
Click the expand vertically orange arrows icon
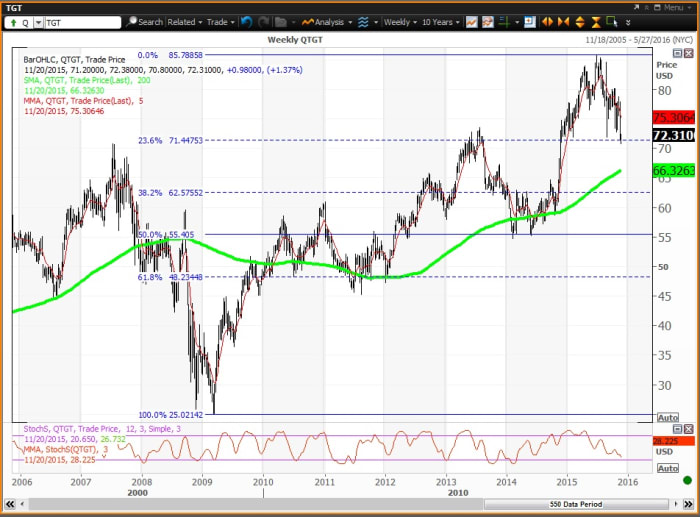coord(580,22)
